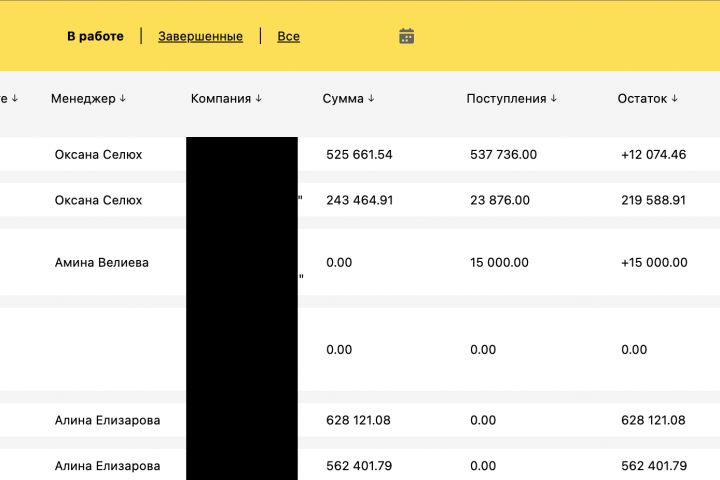
Task: Click receipts value 15 000.00
Action: click(x=499, y=263)
